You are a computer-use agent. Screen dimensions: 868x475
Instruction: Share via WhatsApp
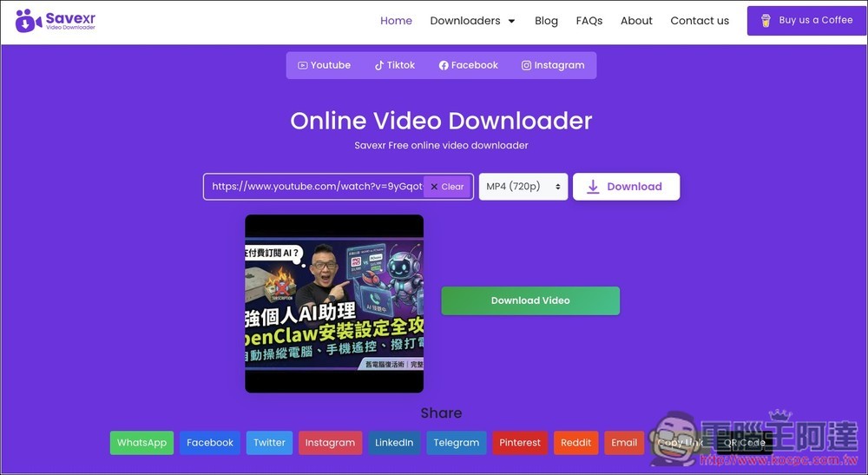tap(141, 443)
